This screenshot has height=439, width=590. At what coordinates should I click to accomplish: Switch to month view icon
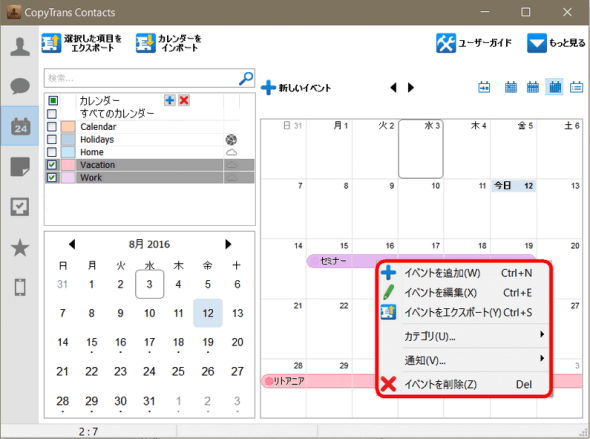555,87
